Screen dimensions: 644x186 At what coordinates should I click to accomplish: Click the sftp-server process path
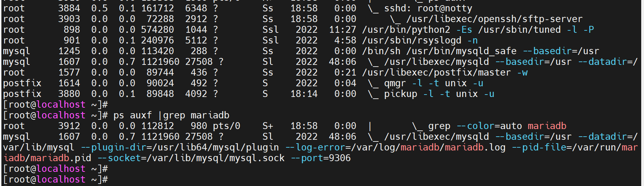click(494, 19)
